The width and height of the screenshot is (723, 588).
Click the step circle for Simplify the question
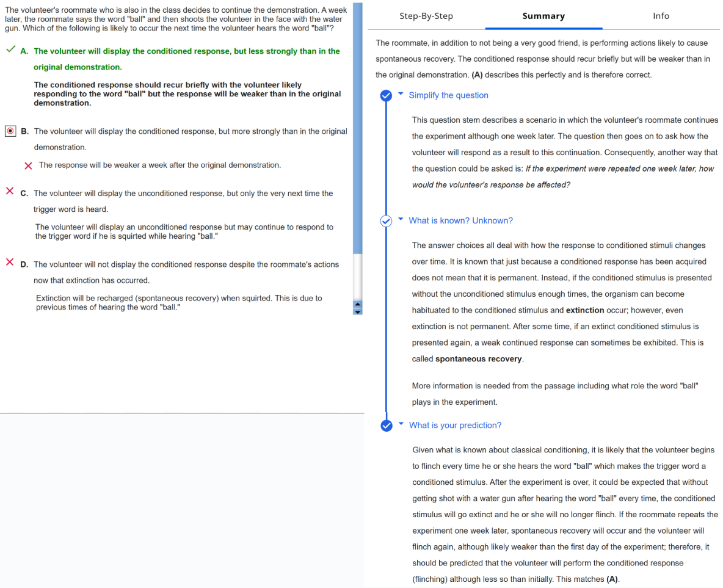(x=386, y=95)
